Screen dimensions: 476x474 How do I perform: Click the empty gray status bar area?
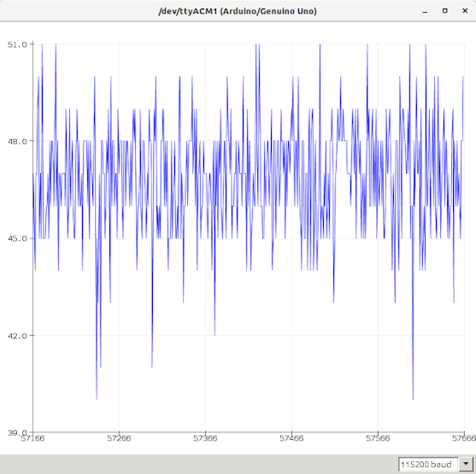pyautogui.click(x=197, y=465)
